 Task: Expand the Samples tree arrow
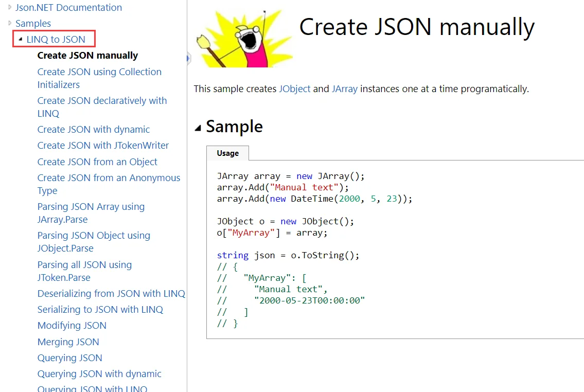tap(10, 23)
